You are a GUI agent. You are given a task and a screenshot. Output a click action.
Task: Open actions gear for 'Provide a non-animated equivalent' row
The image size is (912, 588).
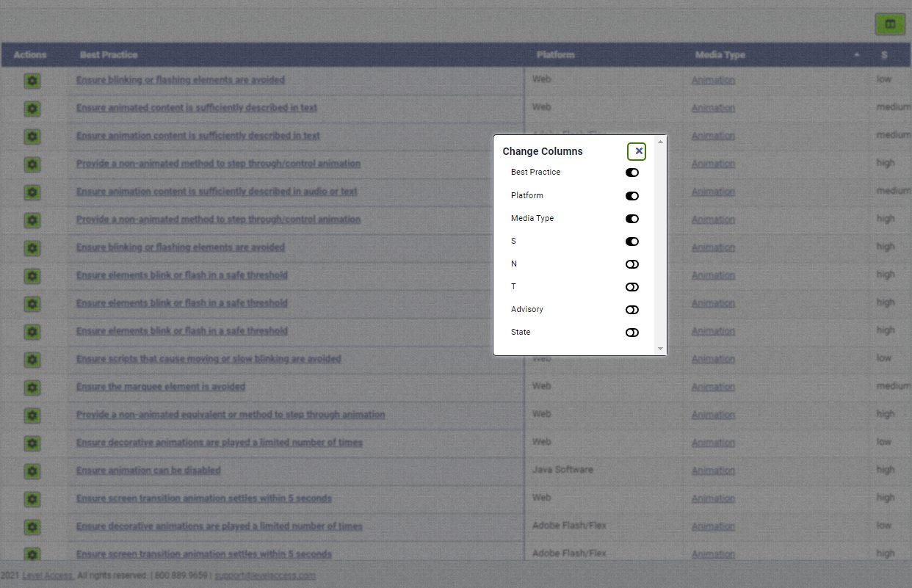(32, 415)
